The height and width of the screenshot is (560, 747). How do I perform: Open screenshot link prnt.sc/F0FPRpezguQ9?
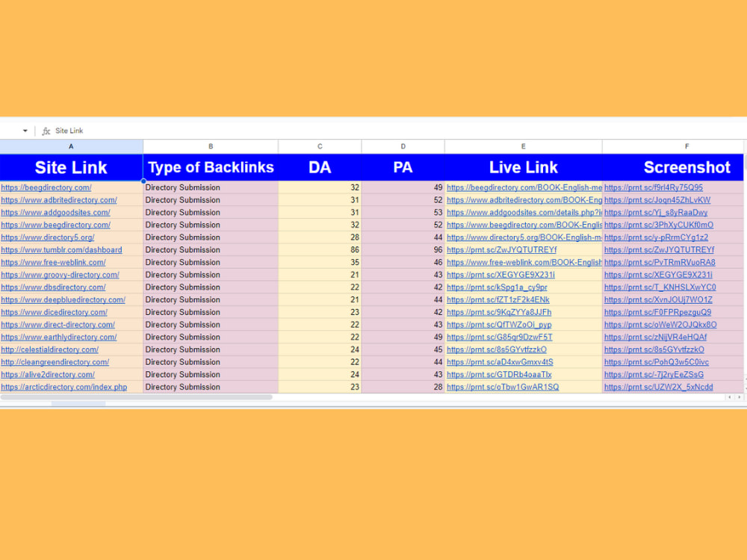pos(658,312)
